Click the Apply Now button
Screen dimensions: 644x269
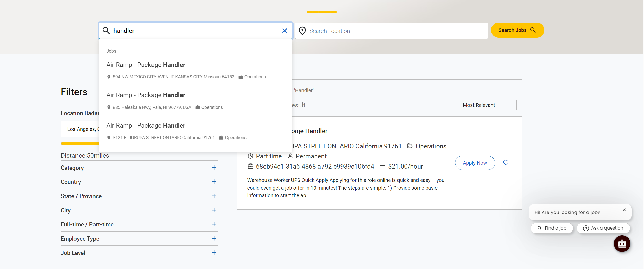[475, 163]
